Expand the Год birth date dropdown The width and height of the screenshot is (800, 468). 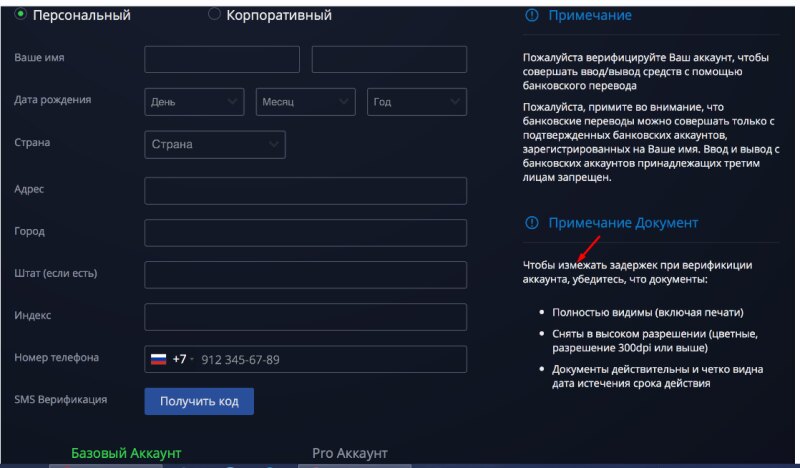pos(417,102)
